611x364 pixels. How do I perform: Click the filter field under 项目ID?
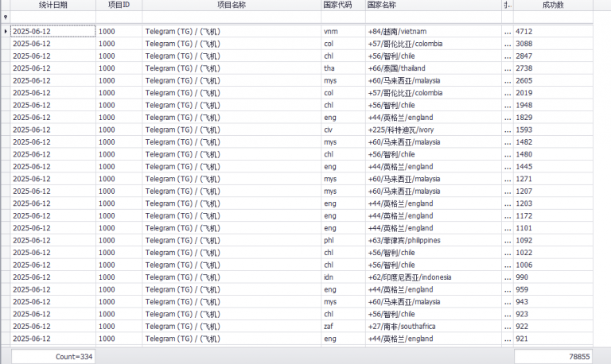(x=119, y=17)
